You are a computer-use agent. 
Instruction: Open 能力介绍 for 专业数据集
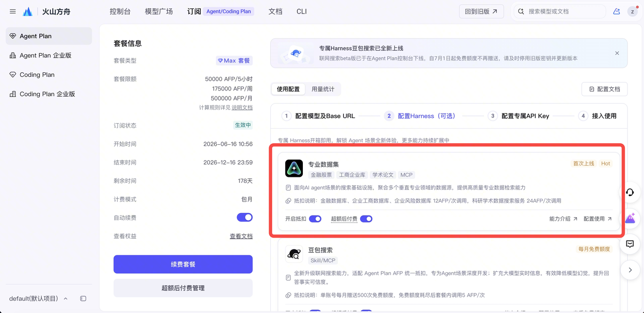(x=563, y=219)
